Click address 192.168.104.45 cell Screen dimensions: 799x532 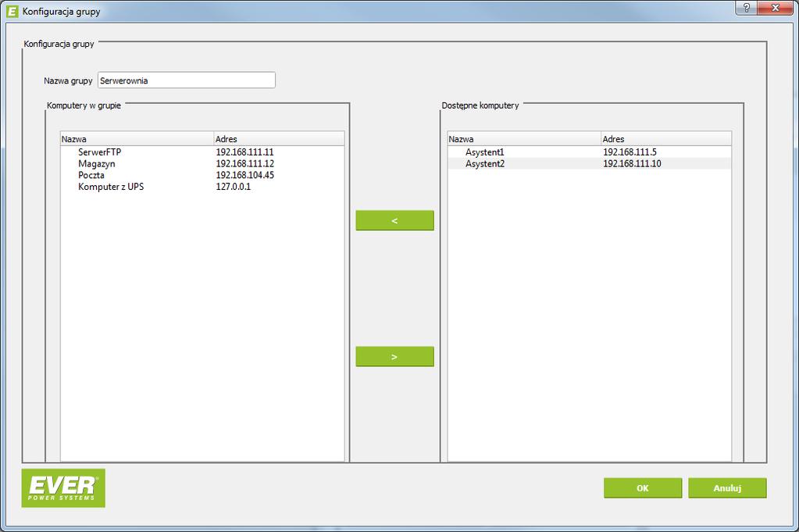coord(244,175)
